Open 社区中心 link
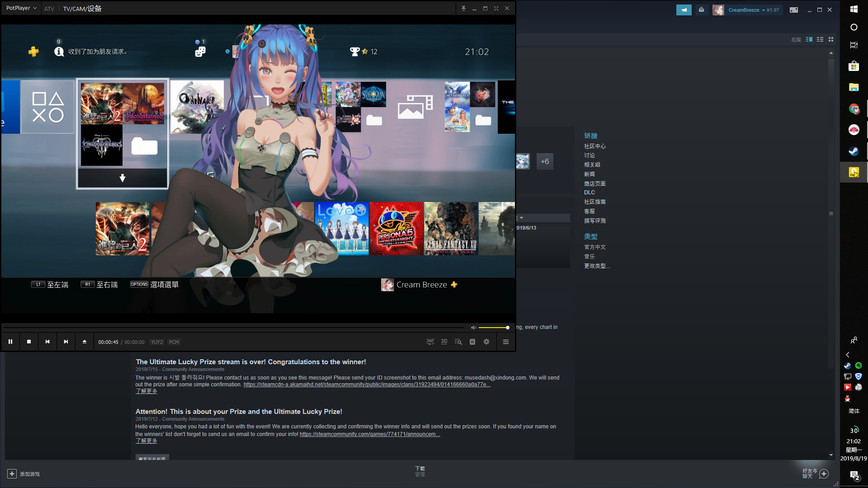Viewport: 868px width, 488px height. (x=594, y=146)
